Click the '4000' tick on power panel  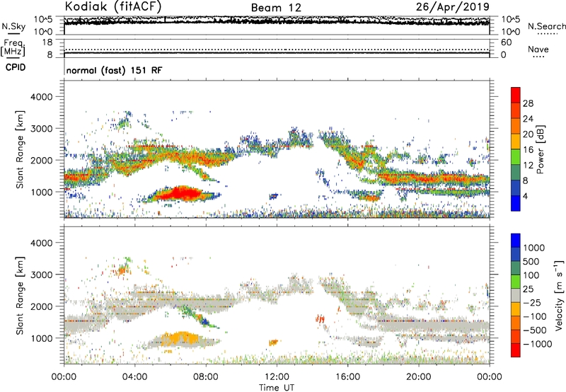(41, 97)
